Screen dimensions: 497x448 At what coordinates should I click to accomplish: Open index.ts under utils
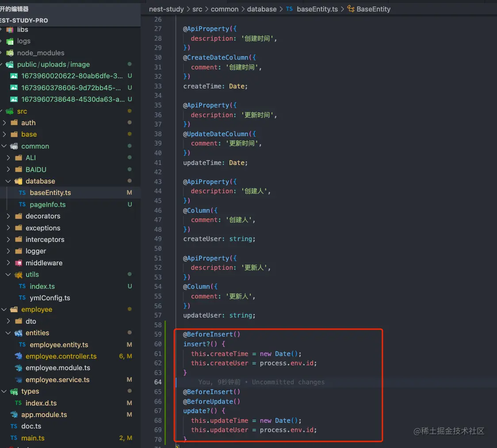tap(42, 287)
